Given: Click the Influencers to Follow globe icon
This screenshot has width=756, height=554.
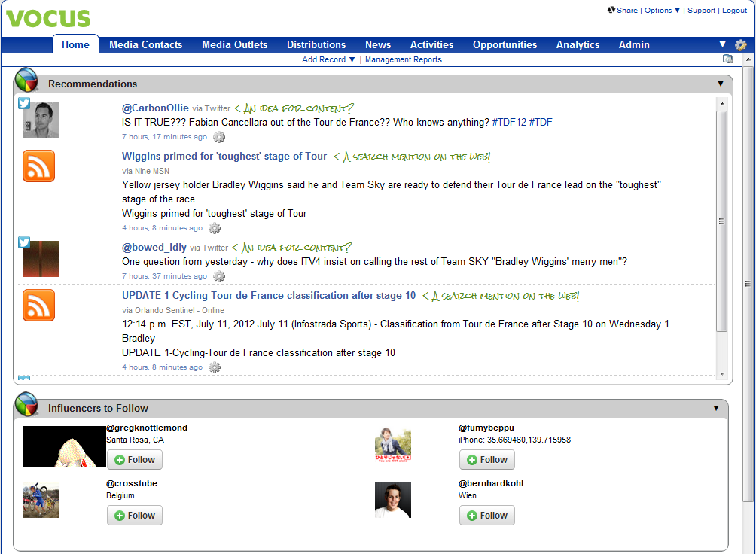Looking at the screenshot, I should (x=26, y=404).
